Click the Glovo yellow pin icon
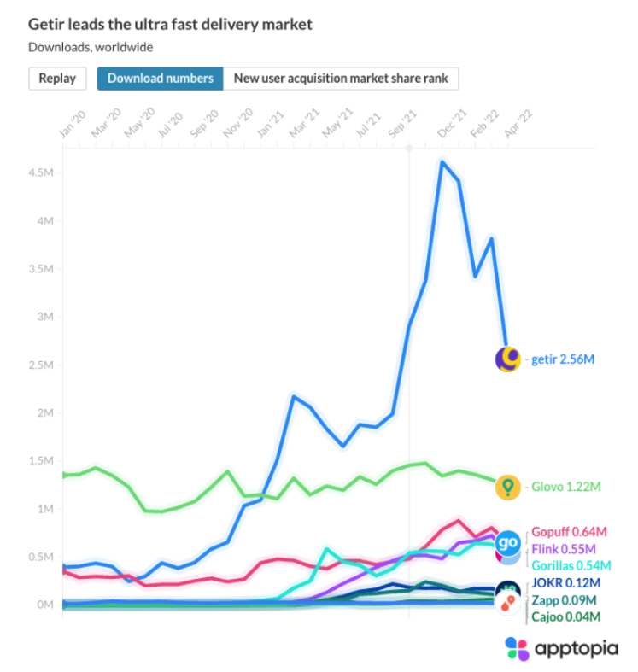The height and width of the screenshot is (672, 638). (507, 487)
